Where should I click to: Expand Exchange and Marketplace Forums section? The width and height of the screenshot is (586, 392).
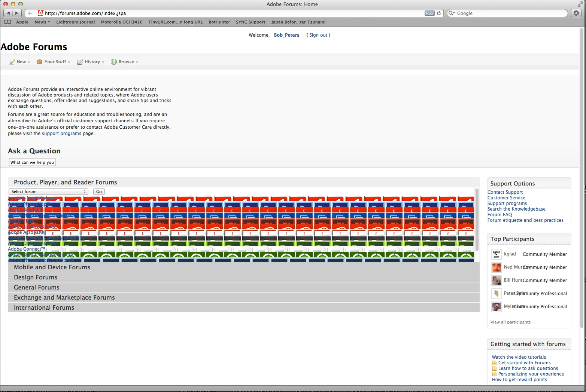tap(243, 297)
